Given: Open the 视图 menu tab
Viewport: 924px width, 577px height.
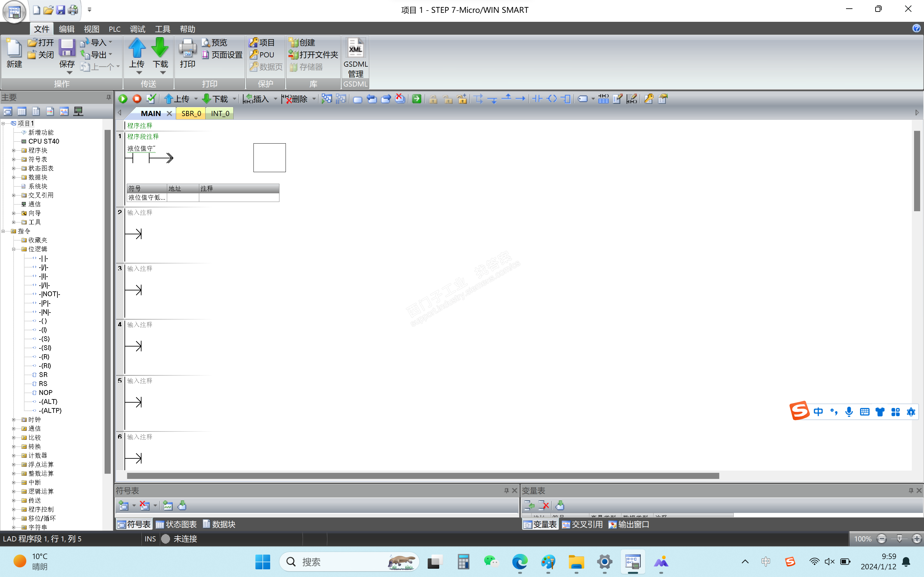Looking at the screenshot, I should [91, 29].
